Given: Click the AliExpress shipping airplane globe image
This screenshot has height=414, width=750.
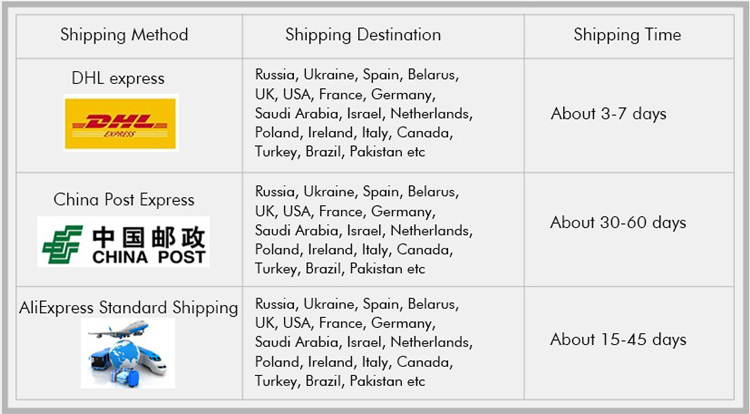Looking at the screenshot, I should click(x=128, y=354).
